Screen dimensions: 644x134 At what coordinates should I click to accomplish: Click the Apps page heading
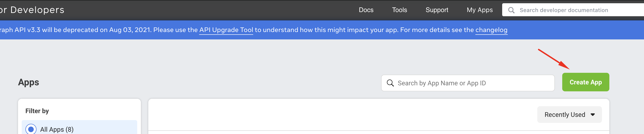tap(28, 82)
